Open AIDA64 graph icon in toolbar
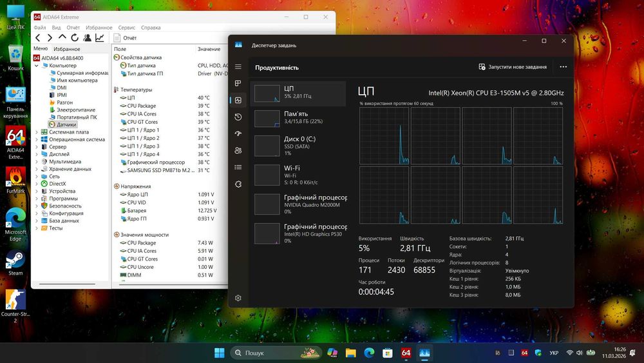 click(x=100, y=38)
